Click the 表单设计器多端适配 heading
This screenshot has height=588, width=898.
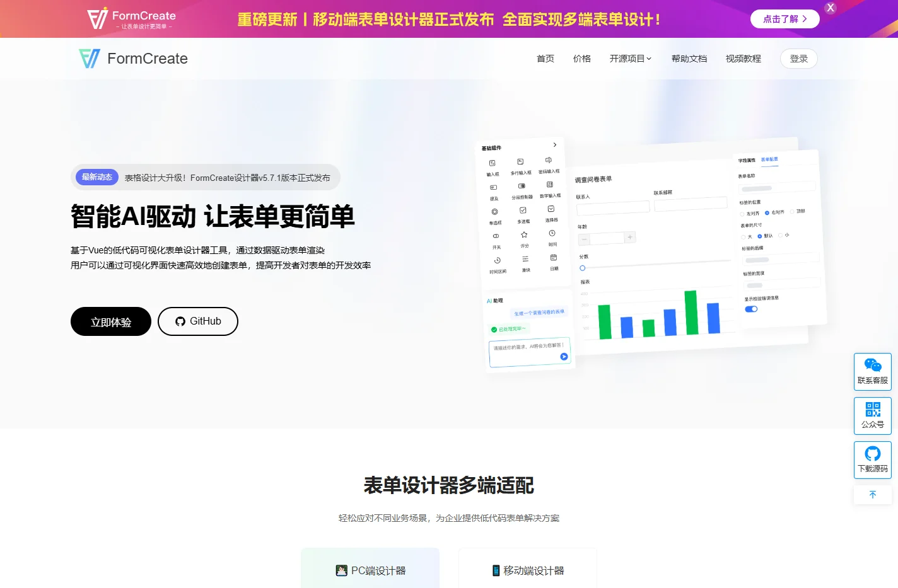(x=449, y=485)
